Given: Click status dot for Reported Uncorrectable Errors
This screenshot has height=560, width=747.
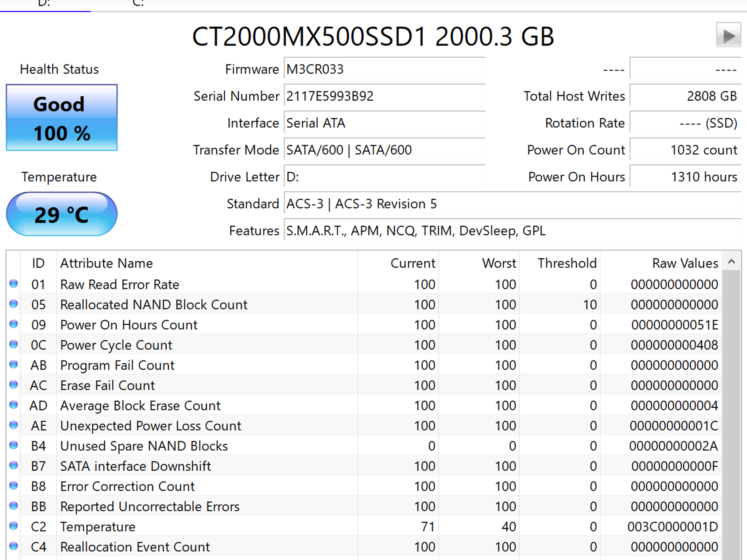Looking at the screenshot, I should (13, 506).
